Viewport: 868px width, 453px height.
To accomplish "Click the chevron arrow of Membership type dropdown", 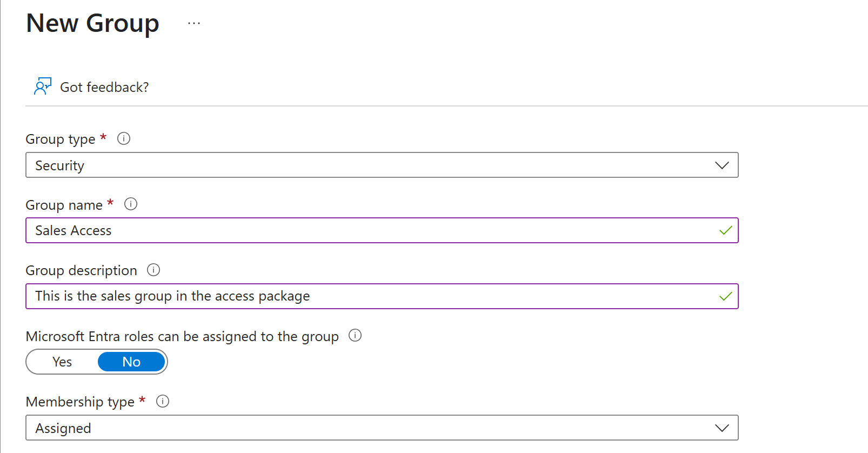I will click(x=722, y=428).
